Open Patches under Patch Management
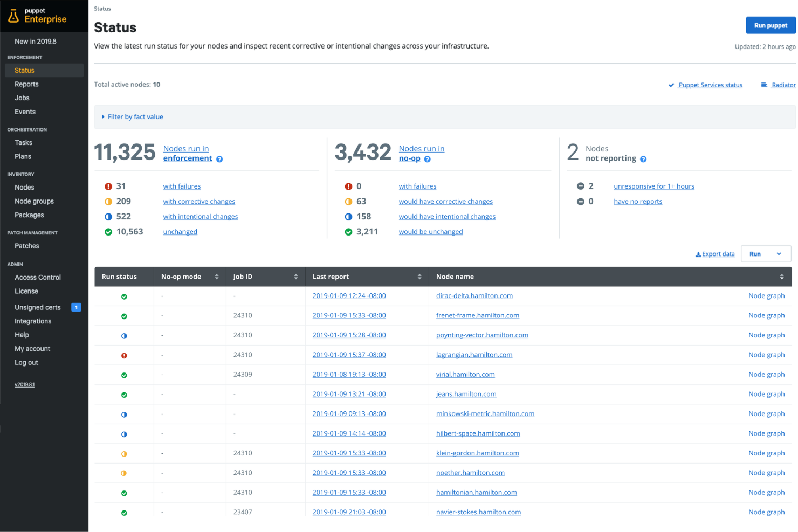 pos(26,246)
